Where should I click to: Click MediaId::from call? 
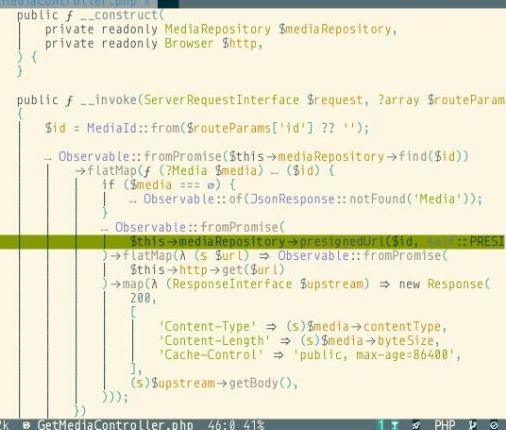(x=133, y=128)
